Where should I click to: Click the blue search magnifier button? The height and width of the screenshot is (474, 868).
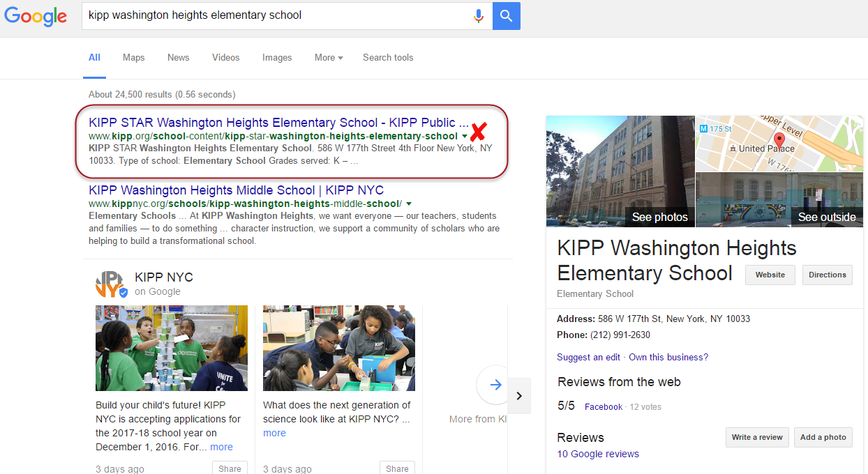tap(507, 15)
